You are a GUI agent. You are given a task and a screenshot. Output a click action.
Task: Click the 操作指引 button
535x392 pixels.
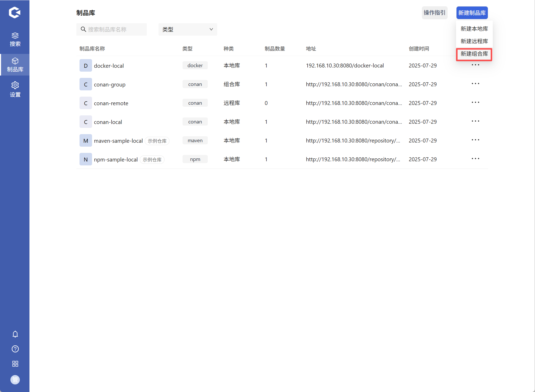434,13
